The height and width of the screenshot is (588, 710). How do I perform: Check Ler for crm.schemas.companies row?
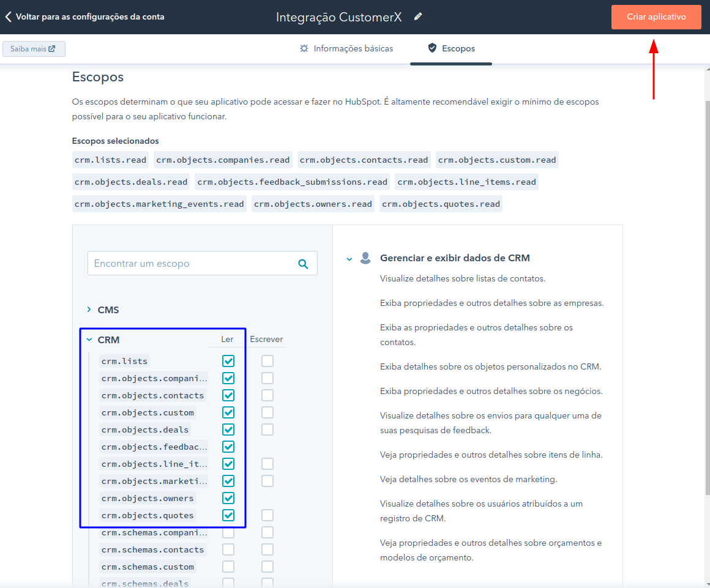coord(228,533)
